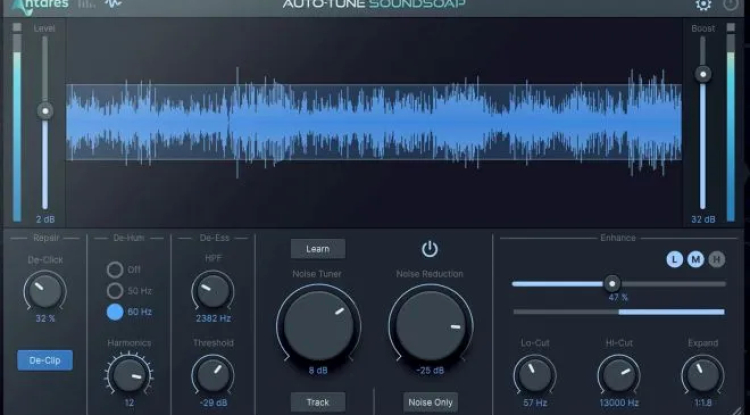Viewport: 750px width, 415px height.
Task: Toggle the L enhance band button
Action: (x=674, y=260)
